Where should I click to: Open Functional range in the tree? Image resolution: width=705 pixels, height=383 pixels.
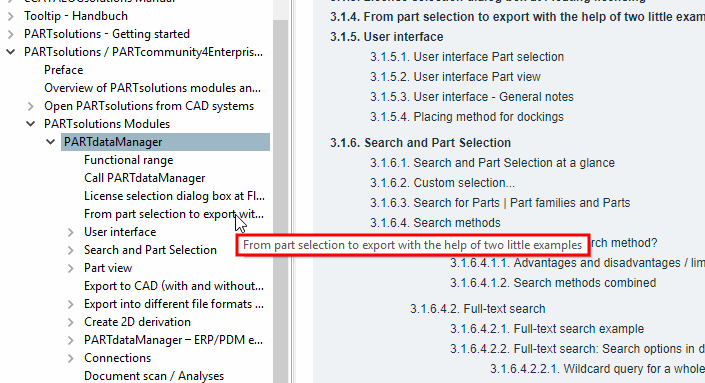(129, 160)
